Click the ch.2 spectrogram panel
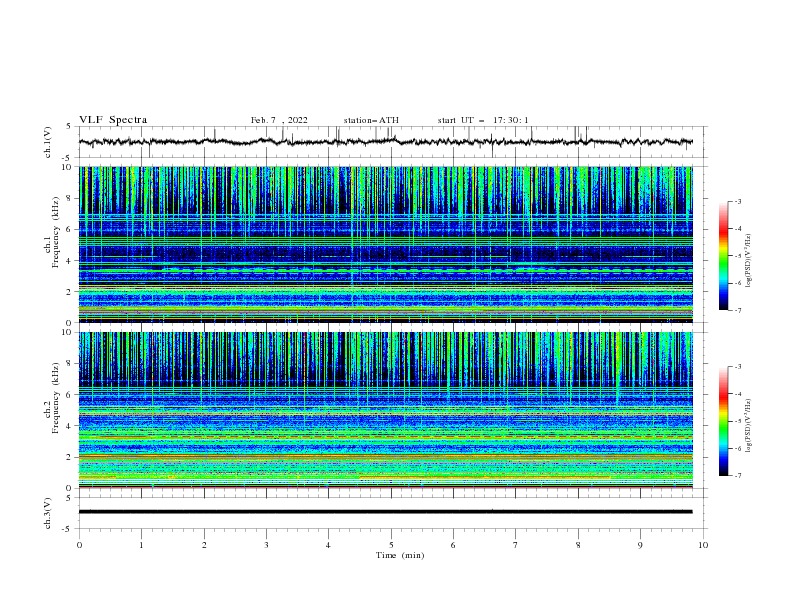Image resolution: width=792 pixels, height=612 pixels. point(386,410)
